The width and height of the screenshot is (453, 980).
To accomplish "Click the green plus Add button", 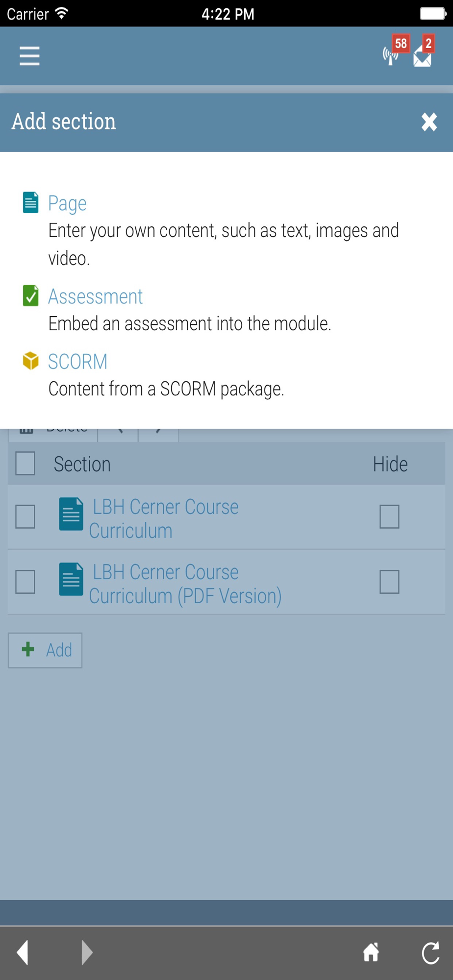I will (45, 650).
